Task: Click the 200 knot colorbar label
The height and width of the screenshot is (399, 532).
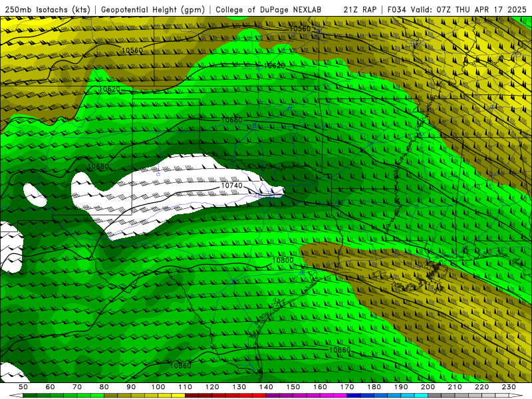Action: click(x=428, y=387)
